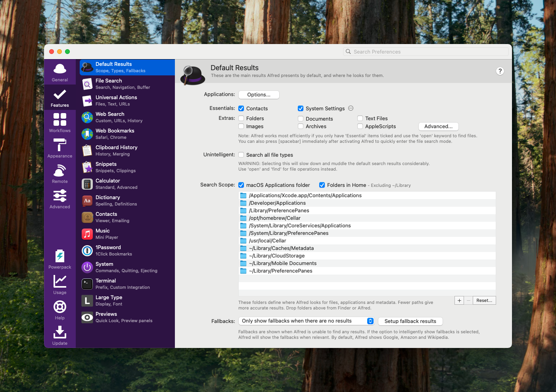Viewport: 556px width, 392px height.
Task: Open the Powerpack icon
Action: [60, 256]
